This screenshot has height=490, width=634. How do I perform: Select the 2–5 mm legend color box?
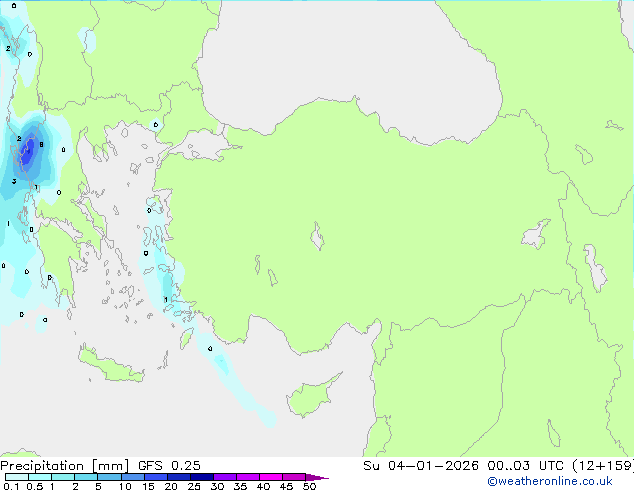(x=86, y=477)
